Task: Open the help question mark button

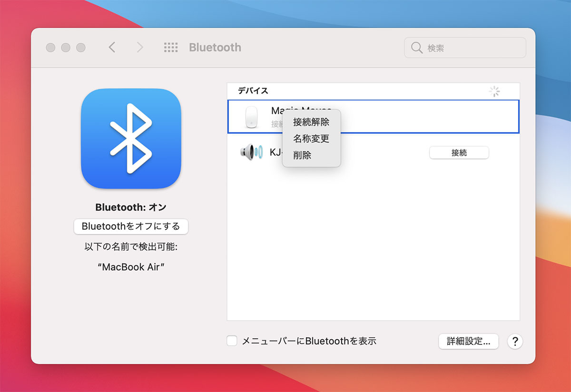Action: pos(515,341)
